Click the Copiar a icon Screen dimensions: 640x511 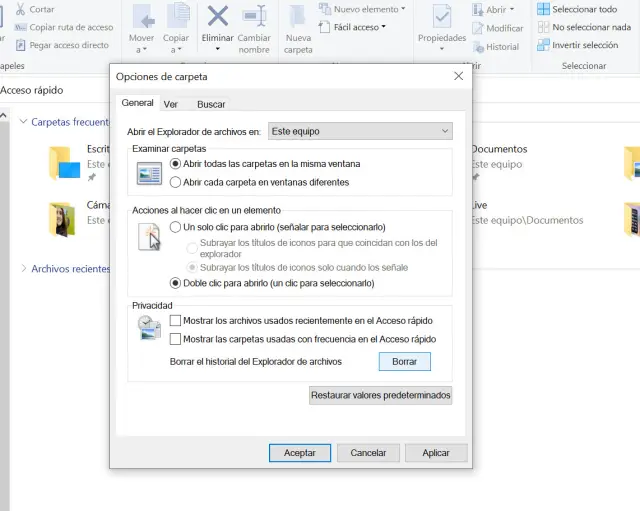pos(177,17)
